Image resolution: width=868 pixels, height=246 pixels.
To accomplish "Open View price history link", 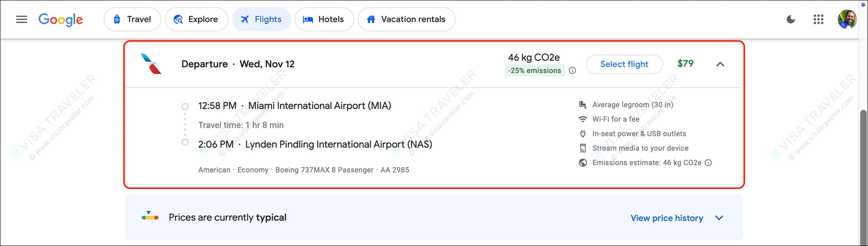I will pyautogui.click(x=667, y=218).
